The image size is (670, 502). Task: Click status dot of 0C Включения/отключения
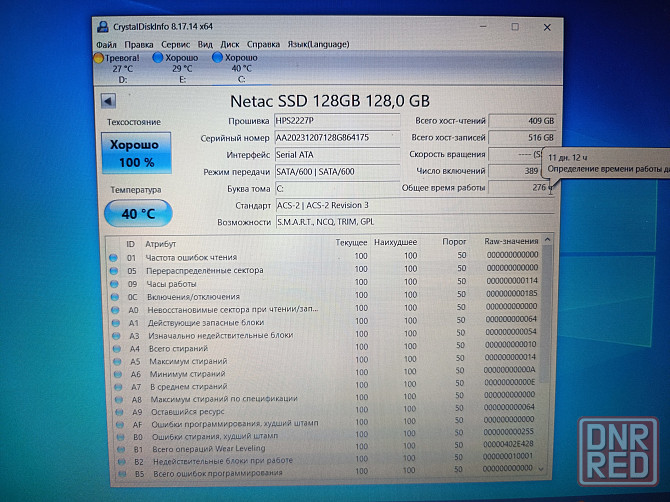click(x=115, y=297)
